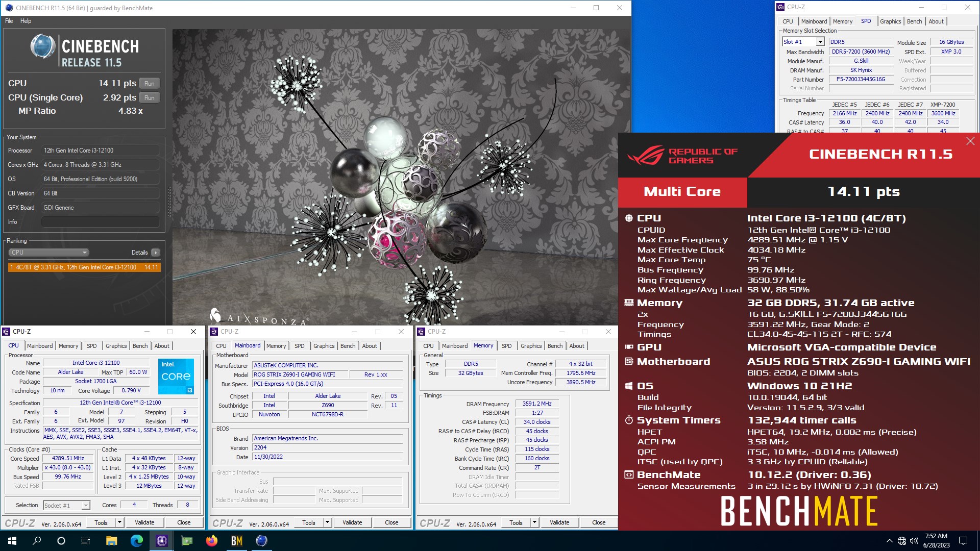Select the DRAM Frequency 3591.2 MHz value
This screenshot has height=551, width=980.
coord(537,404)
